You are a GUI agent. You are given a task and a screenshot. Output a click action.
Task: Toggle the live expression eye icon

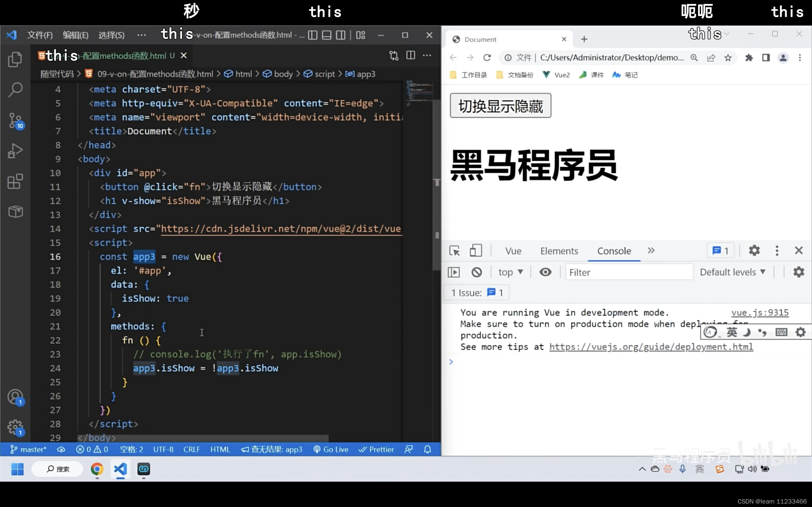(x=545, y=272)
